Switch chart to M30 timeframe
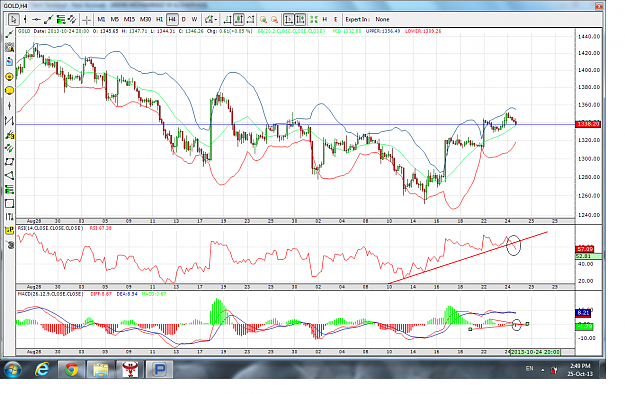The width and height of the screenshot is (625, 394). coord(145,19)
